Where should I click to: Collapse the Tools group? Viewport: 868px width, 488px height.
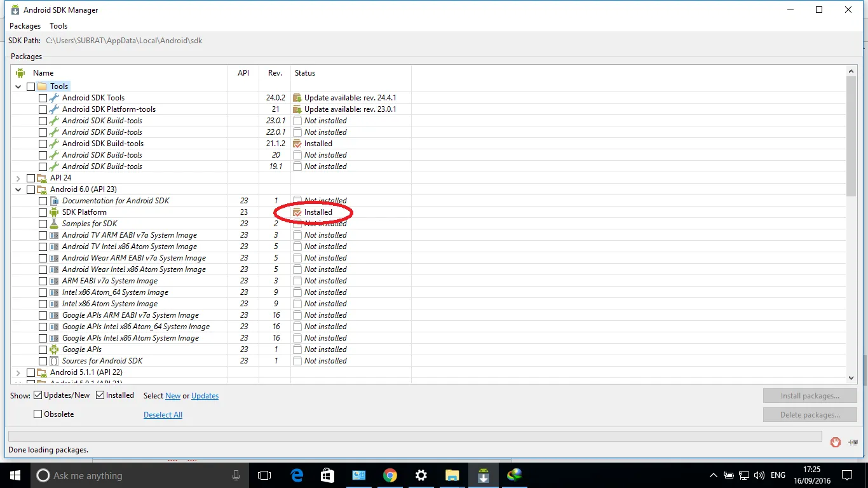18,86
